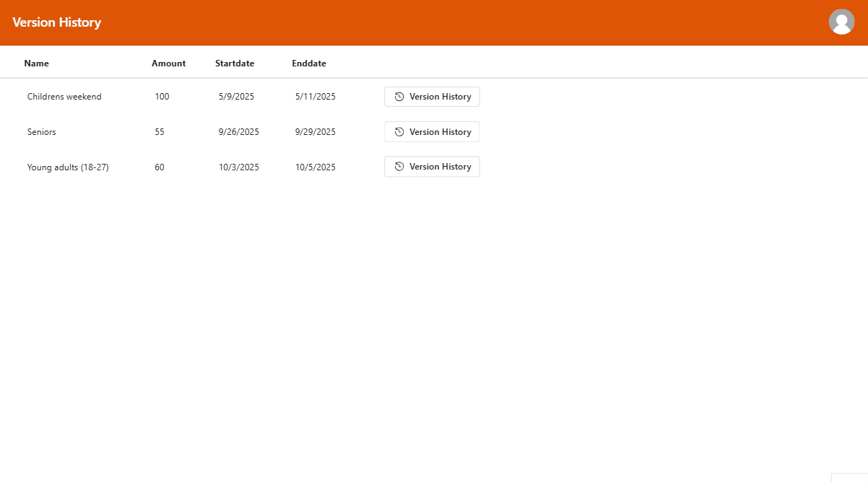Open Version History for Childrens weekend
Image resolution: width=868 pixels, height=482 pixels.
[x=432, y=97]
